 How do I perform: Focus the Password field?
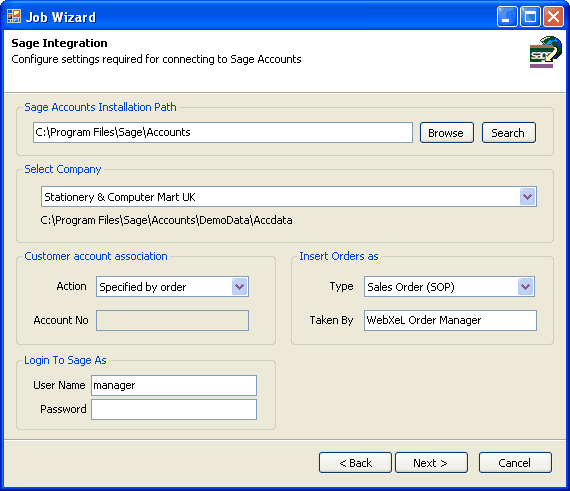point(174,409)
